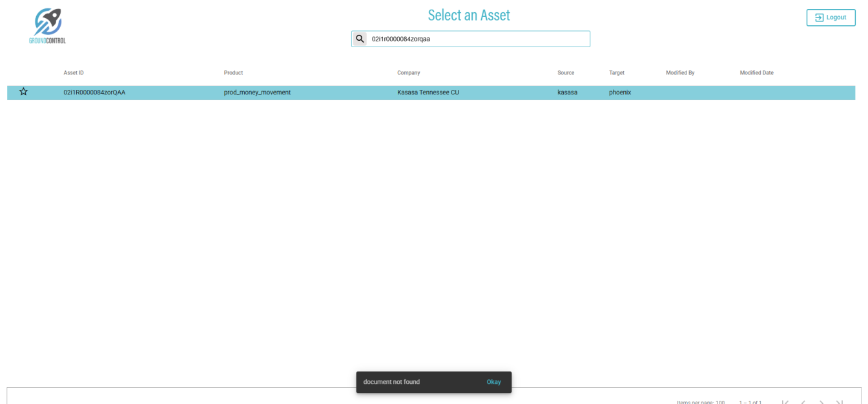Click the Logout button

[831, 17]
